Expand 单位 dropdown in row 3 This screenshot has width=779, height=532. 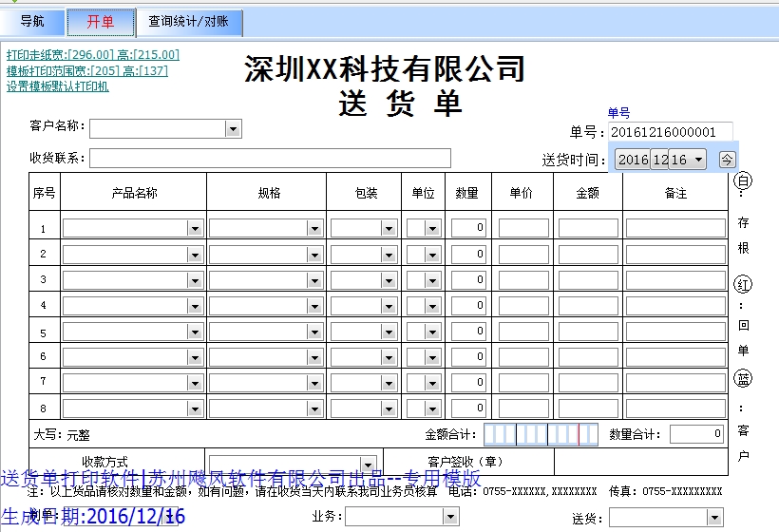(x=432, y=280)
